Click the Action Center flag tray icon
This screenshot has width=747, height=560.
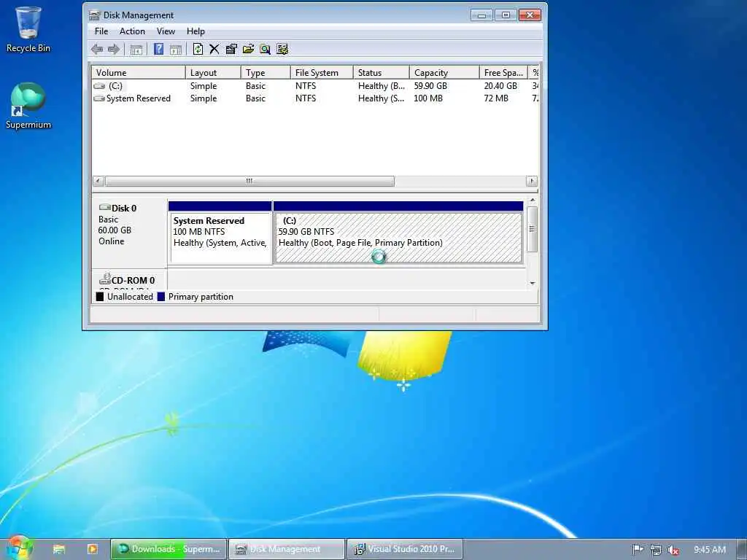coord(638,550)
